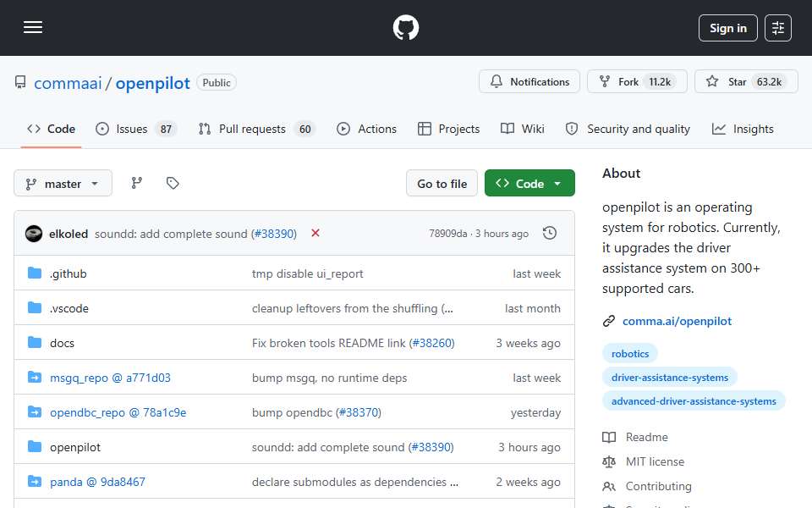
Task: Open the openpilot folder
Action: (75, 447)
